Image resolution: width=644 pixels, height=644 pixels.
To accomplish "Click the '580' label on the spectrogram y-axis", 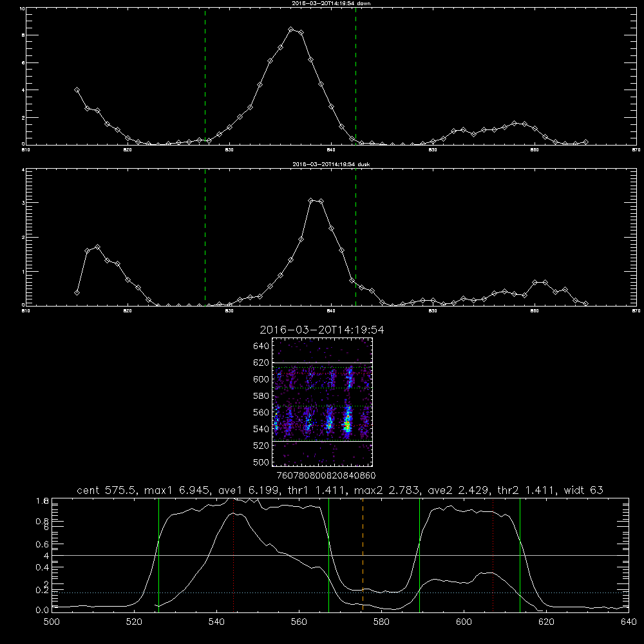I will click(x=261, y=396).
